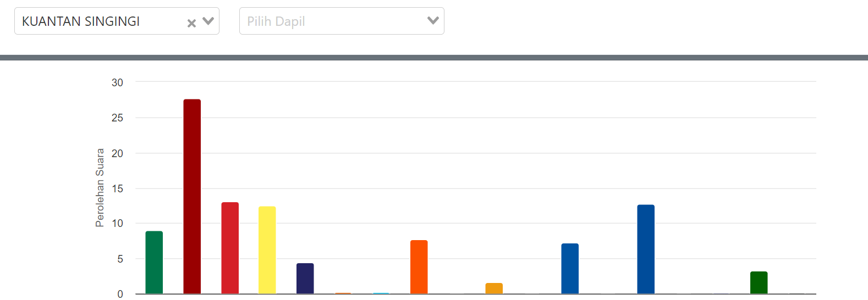Click the Pilih Dapil placeholder field

[330, 21]
